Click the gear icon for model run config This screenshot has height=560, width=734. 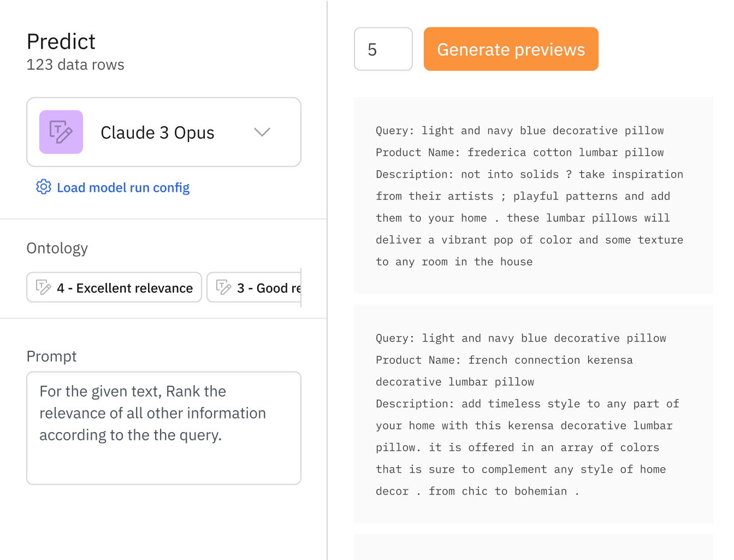coord(44,187)
